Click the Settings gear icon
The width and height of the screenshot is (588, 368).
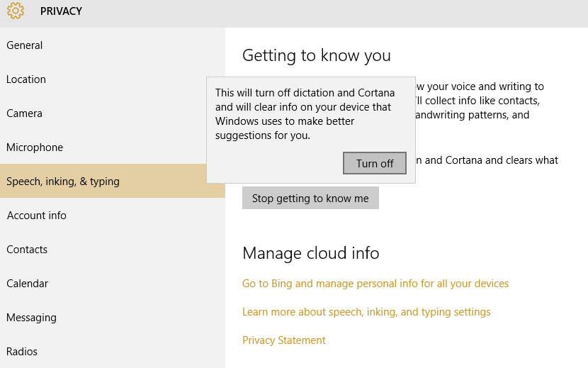(x=16, y=11)
